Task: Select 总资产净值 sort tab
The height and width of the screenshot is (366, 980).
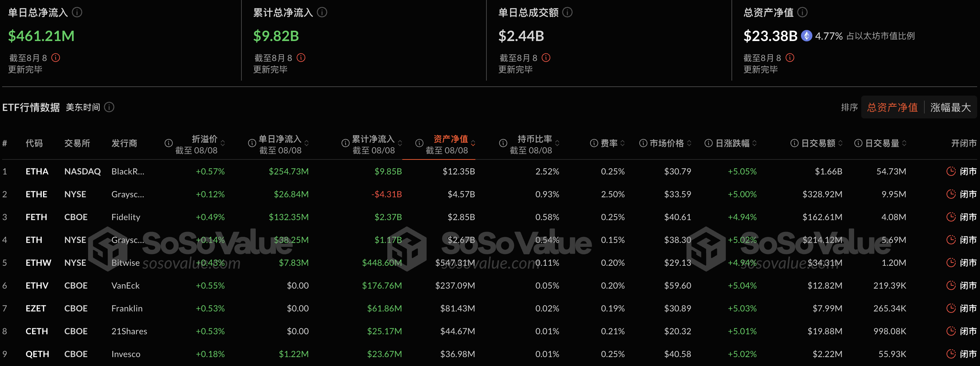Action: pyautogui.click(x=892, y=107)
